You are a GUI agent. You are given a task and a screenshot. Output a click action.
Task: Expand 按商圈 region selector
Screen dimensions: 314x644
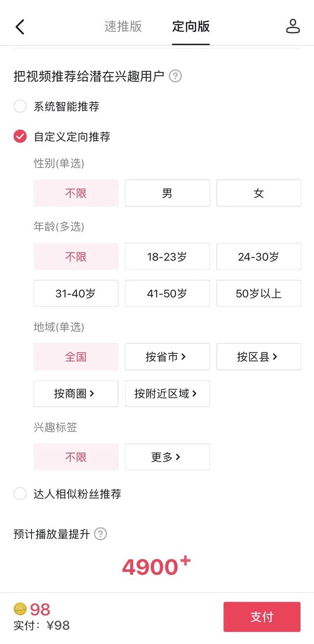click(76, 394)
